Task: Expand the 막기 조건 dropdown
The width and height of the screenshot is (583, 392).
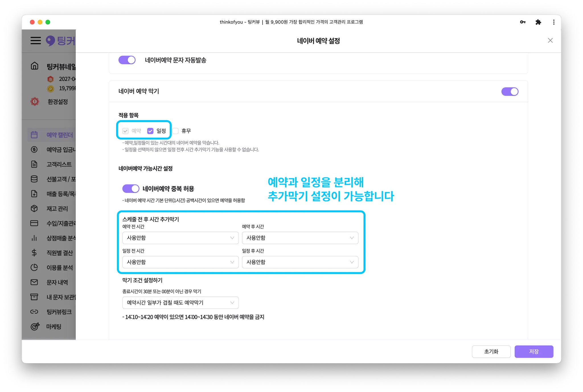Action: click(x=180, y=303)
